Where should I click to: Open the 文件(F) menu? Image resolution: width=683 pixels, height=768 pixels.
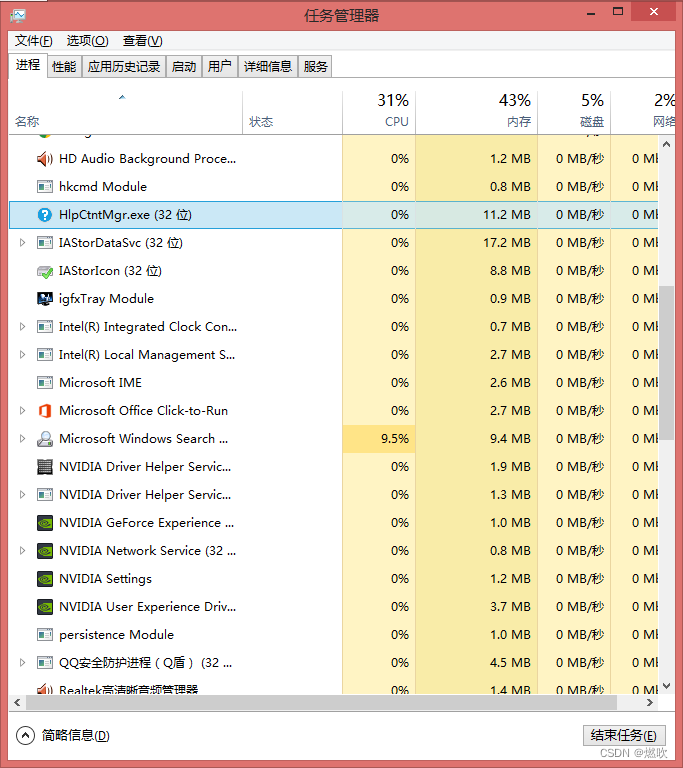(33, 41)
